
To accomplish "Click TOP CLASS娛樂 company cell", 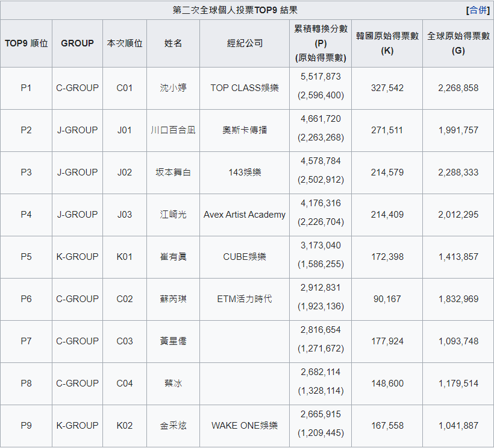I will (245, 88).
